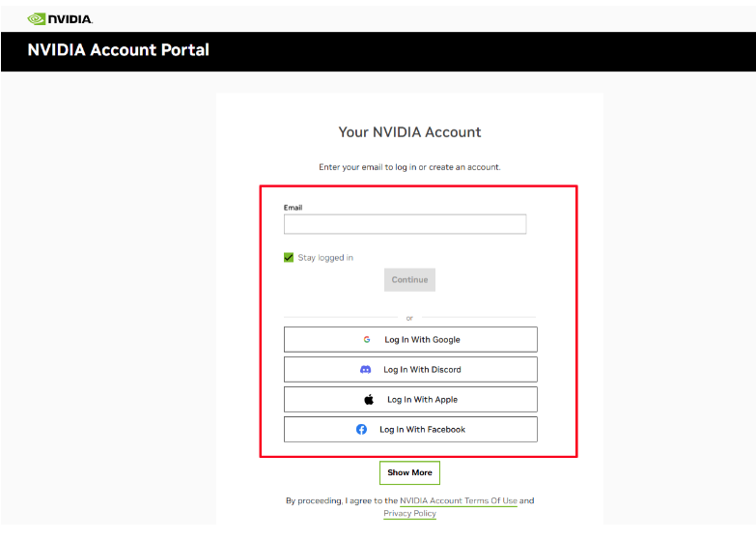Click the Google logo icon
The width and height of the screenshot is (756, 539).
(367, 340)
